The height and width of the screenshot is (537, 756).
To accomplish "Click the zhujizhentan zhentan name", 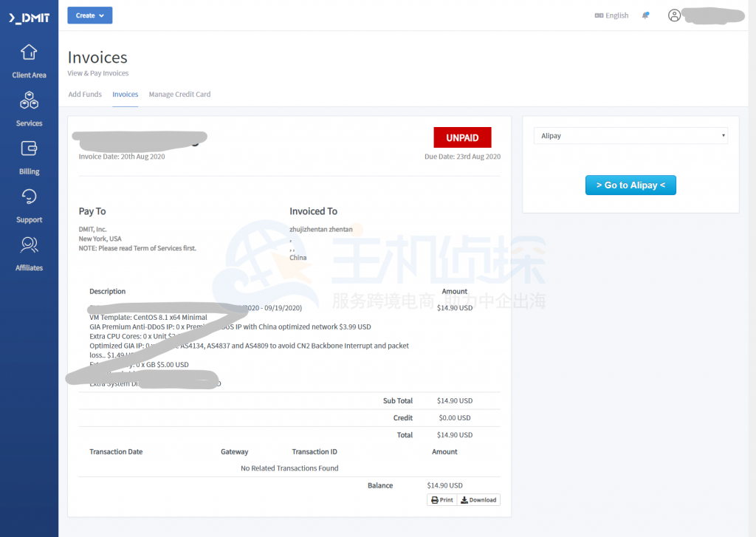I will click(320, 229).
